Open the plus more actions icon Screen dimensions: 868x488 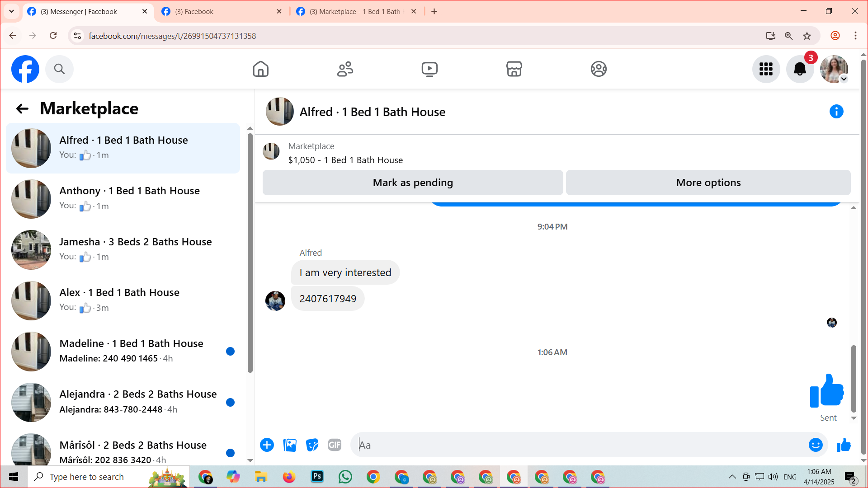(x=267, y=445)
